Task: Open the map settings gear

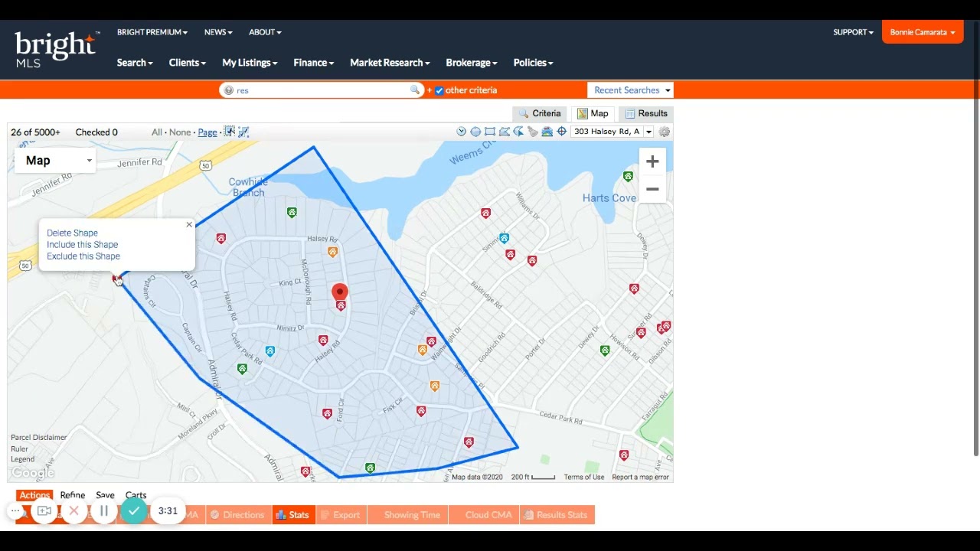Action: click(665, 132)
